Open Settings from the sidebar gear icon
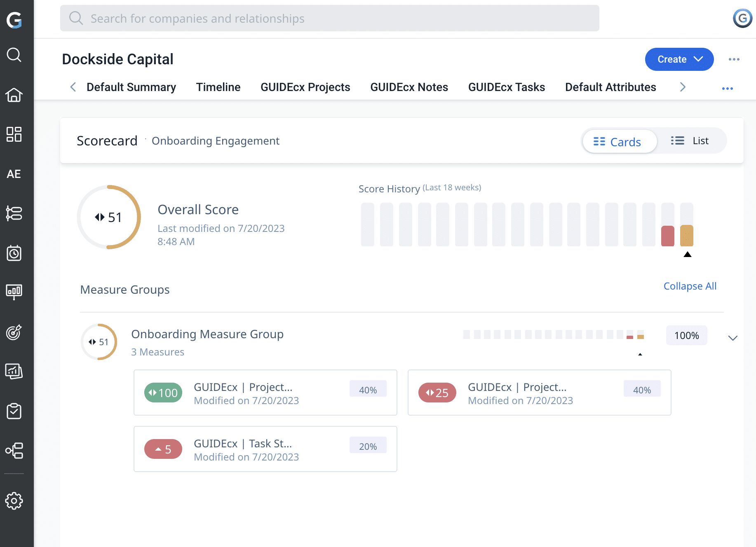This screenshot has width=756, height=547. [14, 501]
